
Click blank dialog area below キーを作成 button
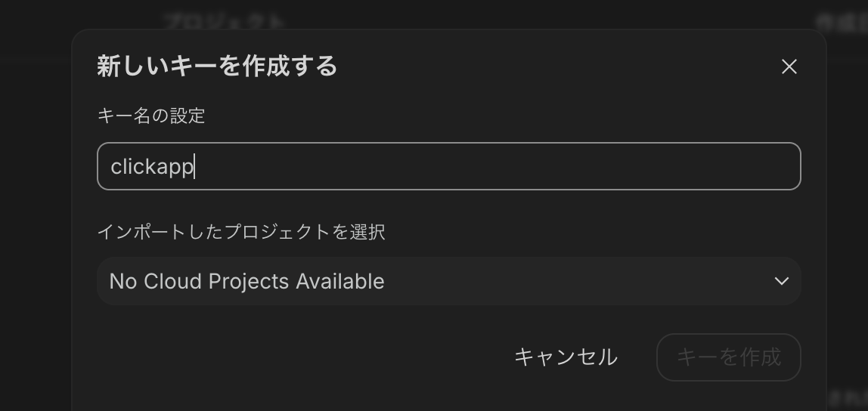click(728, 397)
